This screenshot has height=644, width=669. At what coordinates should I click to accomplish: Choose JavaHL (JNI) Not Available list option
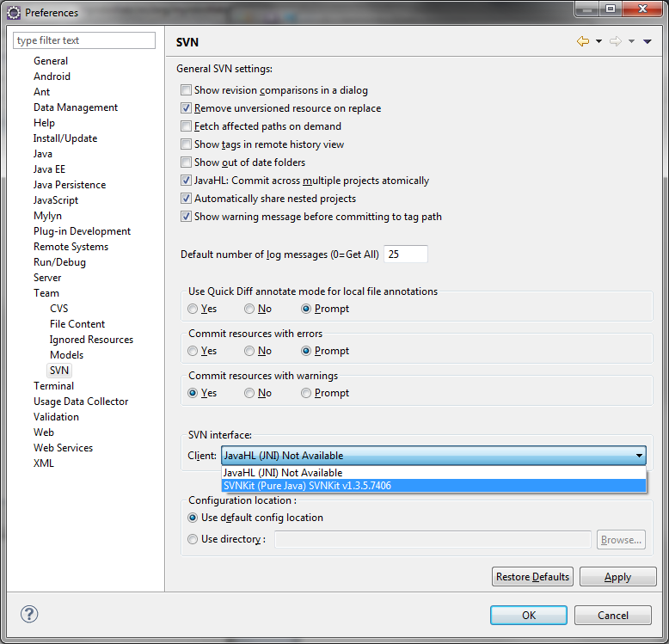pyautogui.click(x=433, y=473)
